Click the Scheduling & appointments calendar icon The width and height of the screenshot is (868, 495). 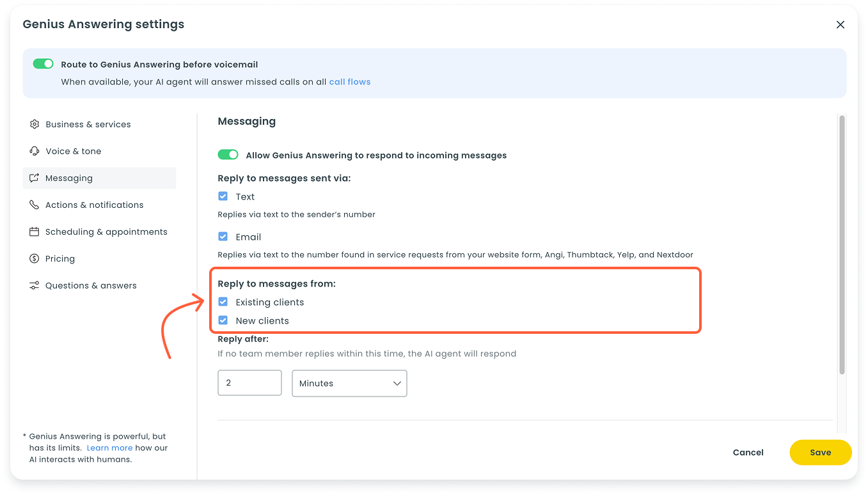pos(35,232)
